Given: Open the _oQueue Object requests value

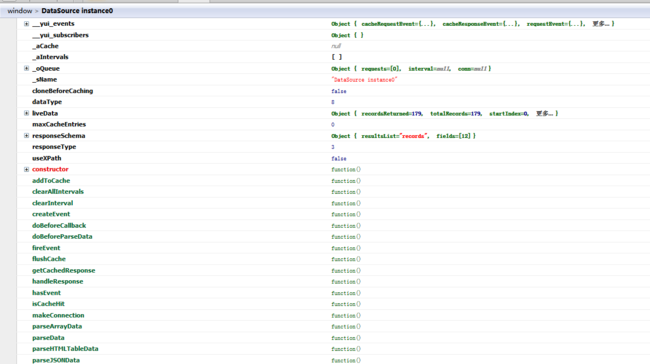Looking at the screenshot, I should 411,69.
